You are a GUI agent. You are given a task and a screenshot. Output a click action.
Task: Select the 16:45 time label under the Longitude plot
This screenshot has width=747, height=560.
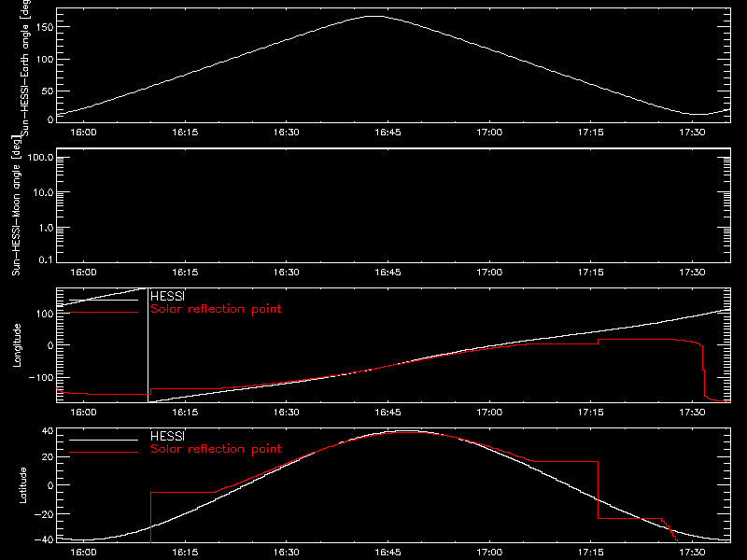point(388,413)
